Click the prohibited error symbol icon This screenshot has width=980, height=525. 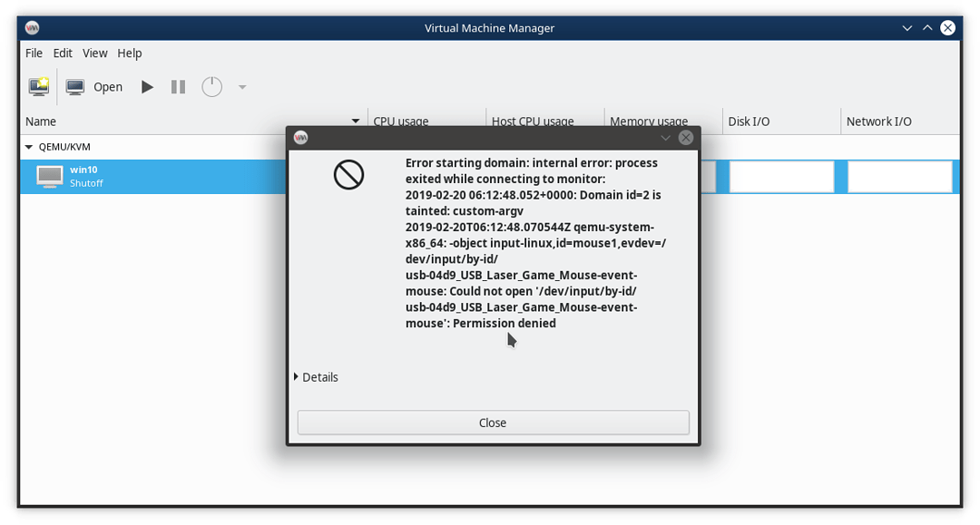click(348, 175)
